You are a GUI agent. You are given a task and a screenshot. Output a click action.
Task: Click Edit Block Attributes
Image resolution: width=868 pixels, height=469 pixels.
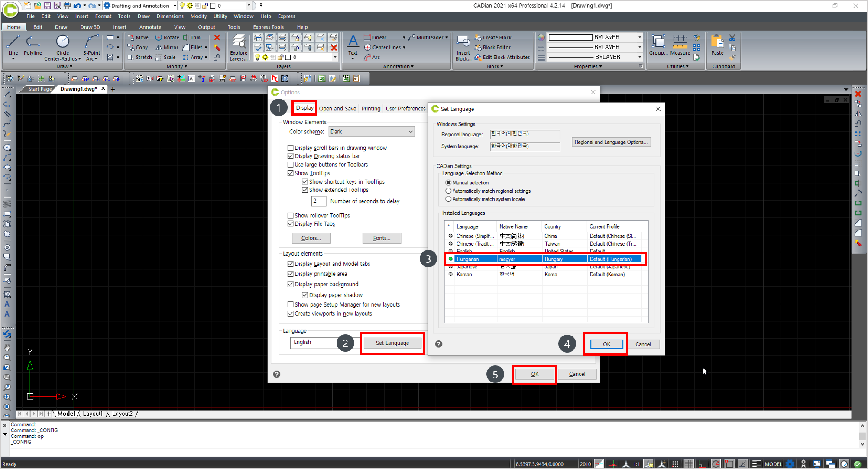pos(502,58)
